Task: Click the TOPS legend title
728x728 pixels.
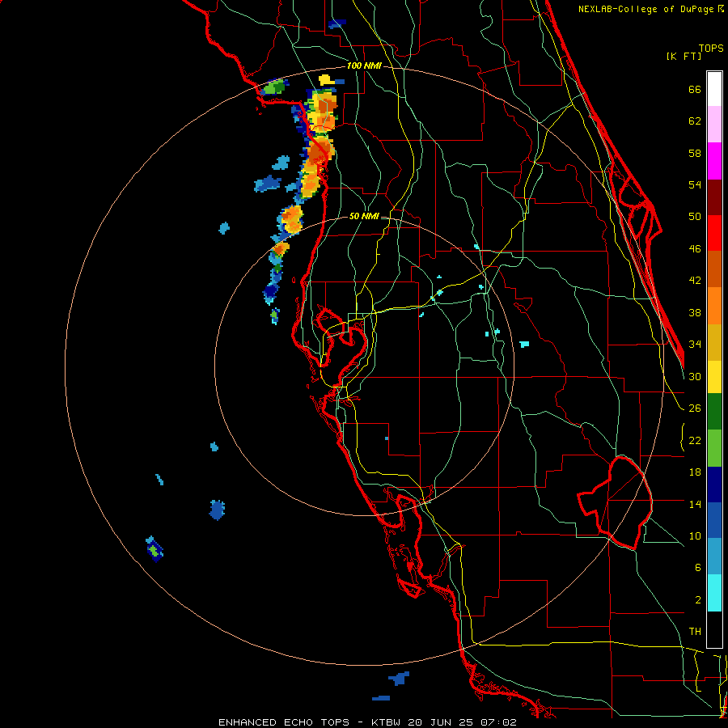Action: tap(711, 48)
